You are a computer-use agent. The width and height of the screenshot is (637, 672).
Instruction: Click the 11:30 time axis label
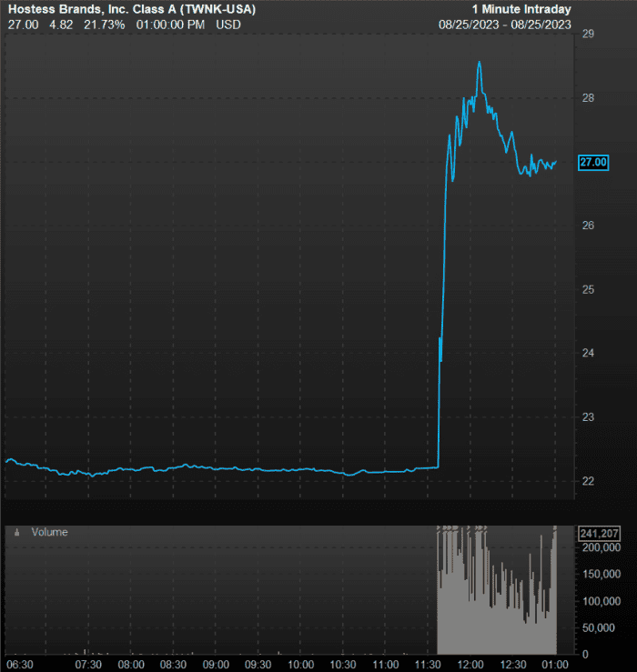(x=428, y=665)
